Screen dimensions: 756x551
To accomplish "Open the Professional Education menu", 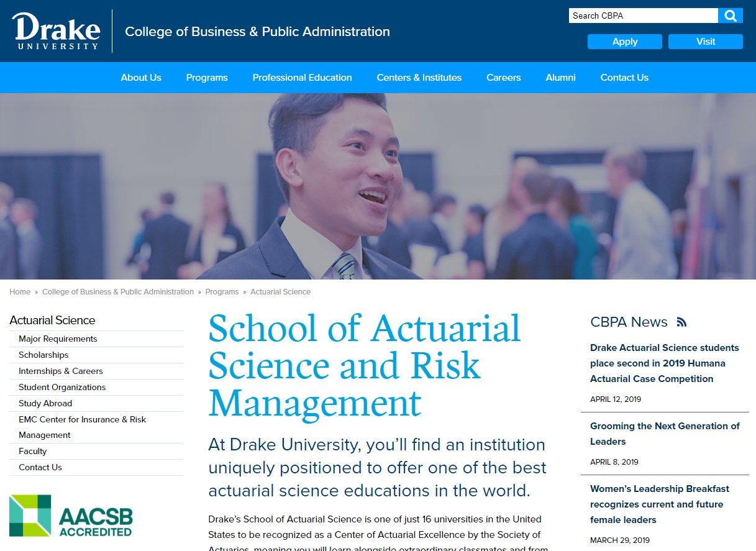I will coord(303,78).
